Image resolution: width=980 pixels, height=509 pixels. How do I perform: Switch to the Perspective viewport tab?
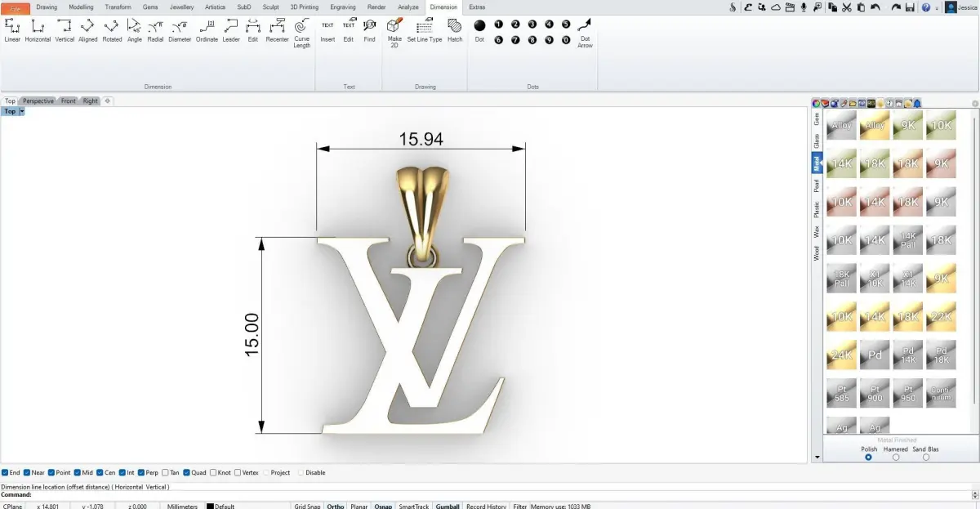pos(38,101)
